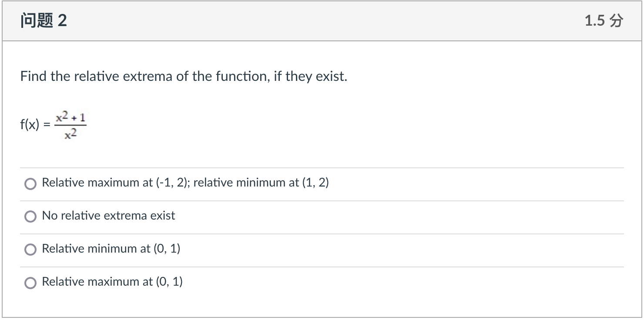This screenshot has height=320, width=644.
Task: Click the first answer option's text label
Action: [x=184, y=183]
